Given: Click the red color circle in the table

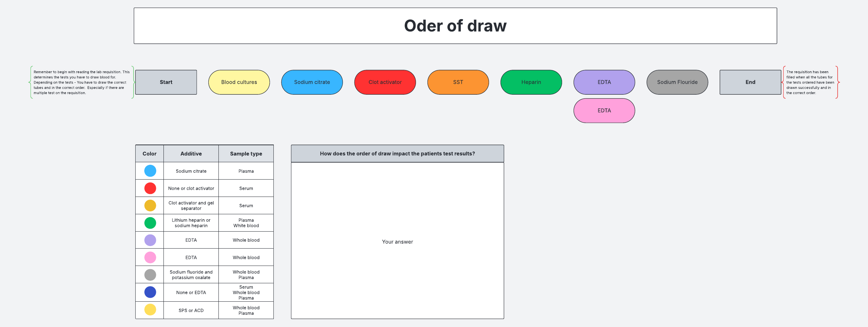Looking at the screenshot, I should click(x=150, y=188).
